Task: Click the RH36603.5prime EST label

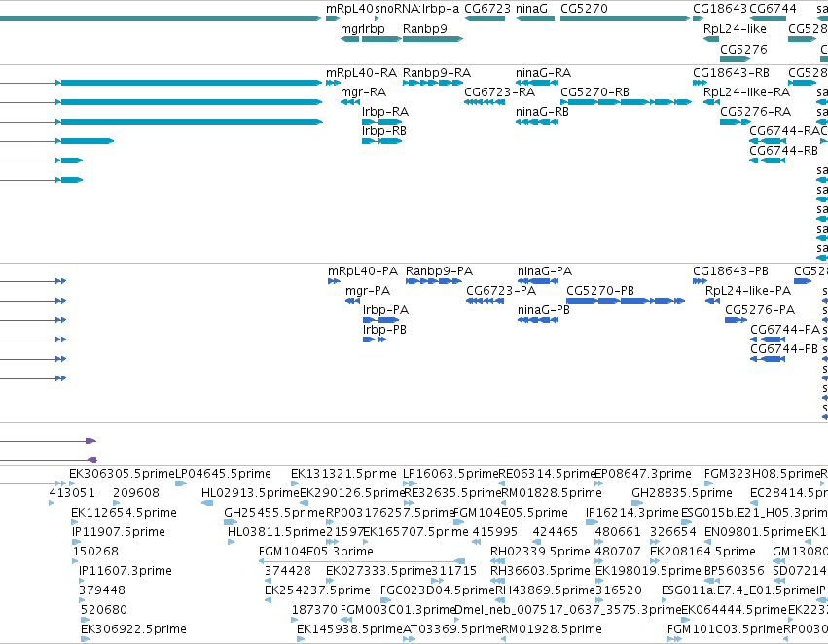Action: pos(540,571)
